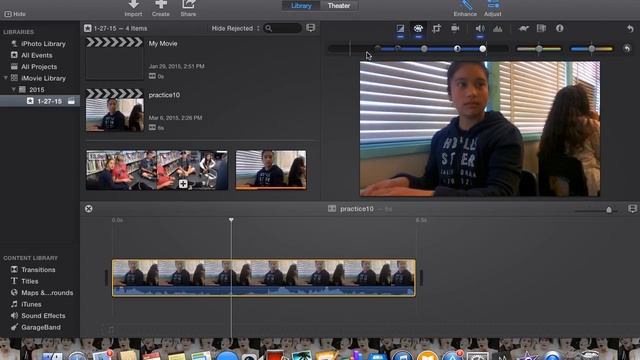Select the Noise Reduction and Equalizer icon
This screenshot has height=360, width=640.
(x=498, y=29)
